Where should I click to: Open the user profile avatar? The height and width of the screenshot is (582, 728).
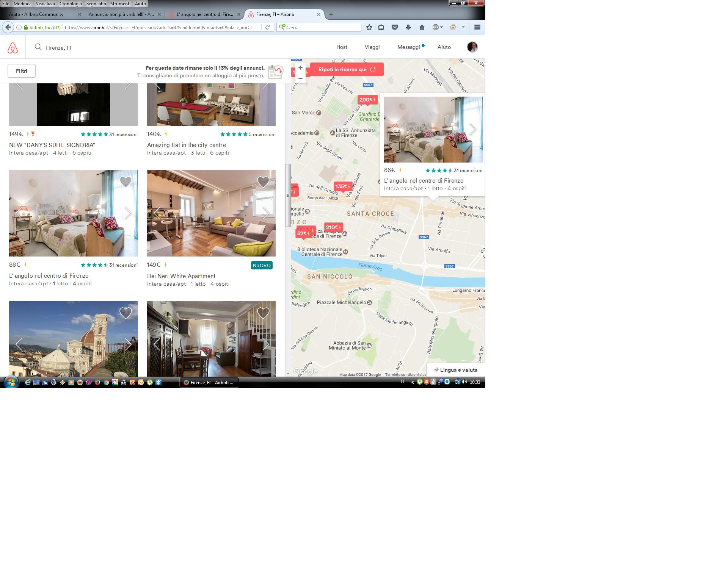(472, 47)
